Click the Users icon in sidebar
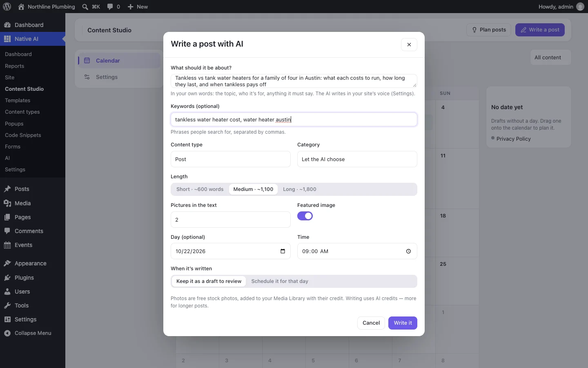Viewport: 588px width, 368px height. (x=7, y=292)
